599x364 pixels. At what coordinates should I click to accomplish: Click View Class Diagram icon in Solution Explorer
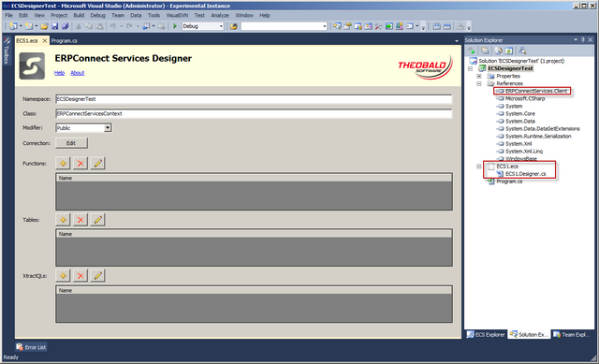click(x=522, y=51)
